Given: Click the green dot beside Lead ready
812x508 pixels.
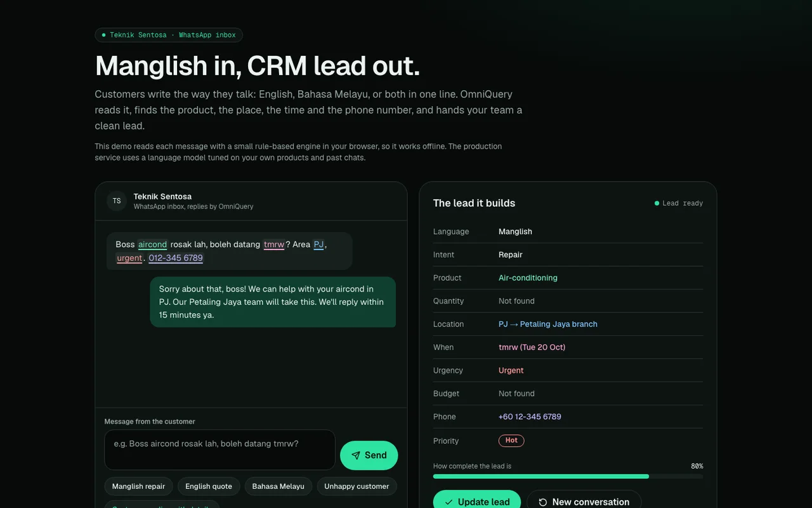Looking at the screenshot, I should (657, 203).
